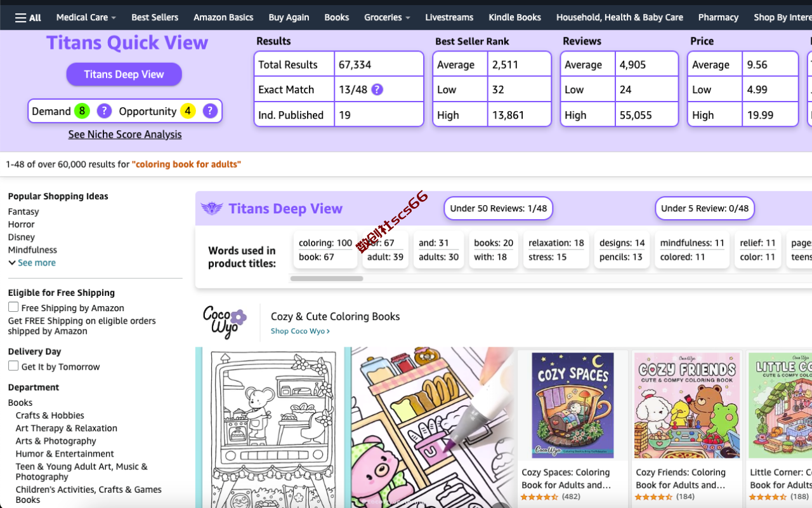Click the yellow Opportunity score 4 badge
Viewport: 812px width, 508px height.
pos(188,111)
